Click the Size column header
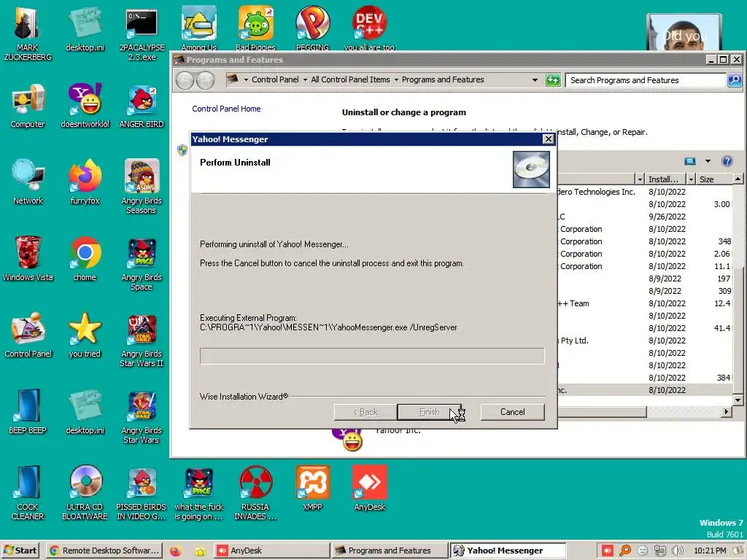Image resolution: width=747 pixels, height=560 pixels. click(715, 179)
